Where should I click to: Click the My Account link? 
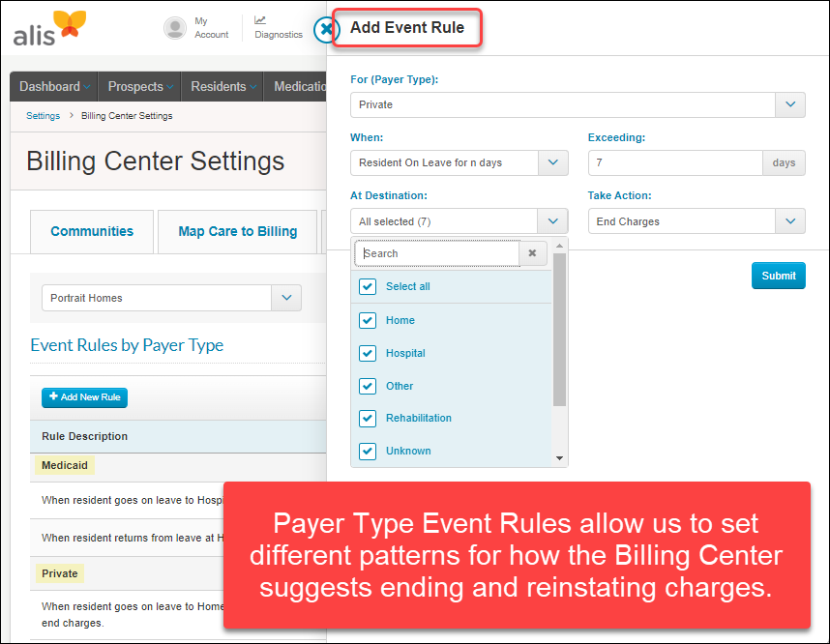coord(211,27)
